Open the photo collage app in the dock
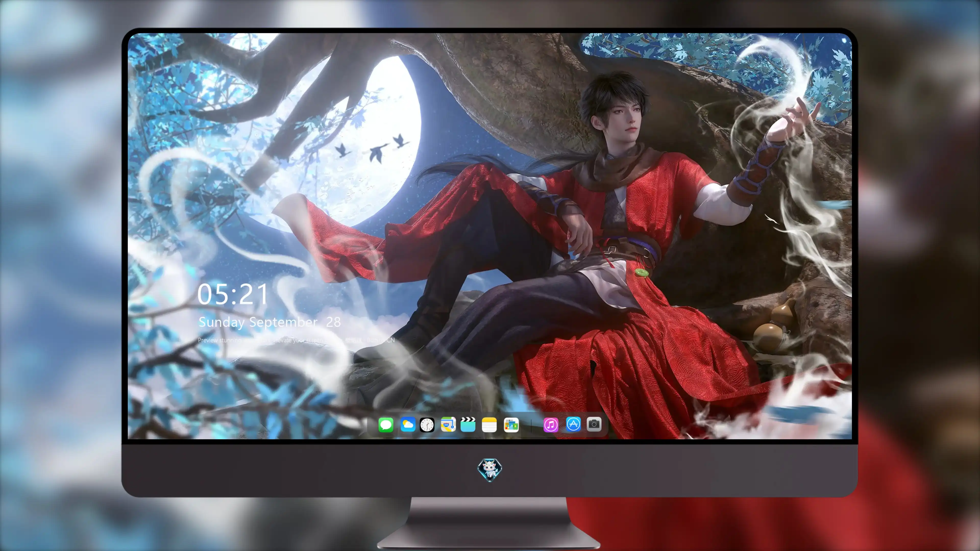 point(511,425)
